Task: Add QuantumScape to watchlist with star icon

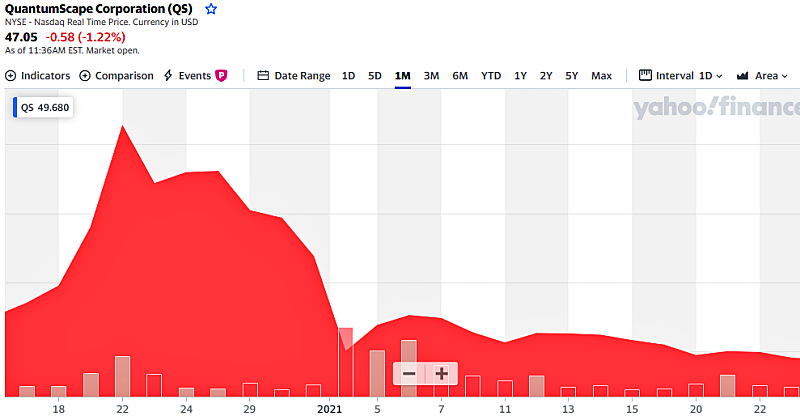Action: 211,8
